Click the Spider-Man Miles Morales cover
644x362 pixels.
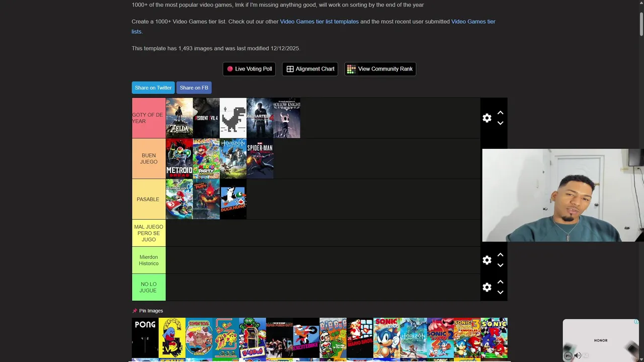coord(260,158)
